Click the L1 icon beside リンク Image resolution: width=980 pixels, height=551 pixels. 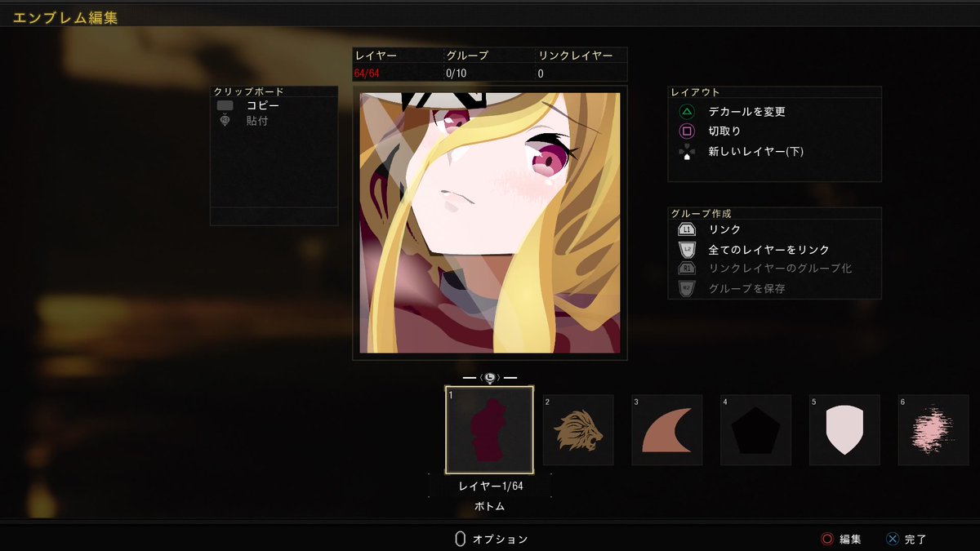pos(687,230)
